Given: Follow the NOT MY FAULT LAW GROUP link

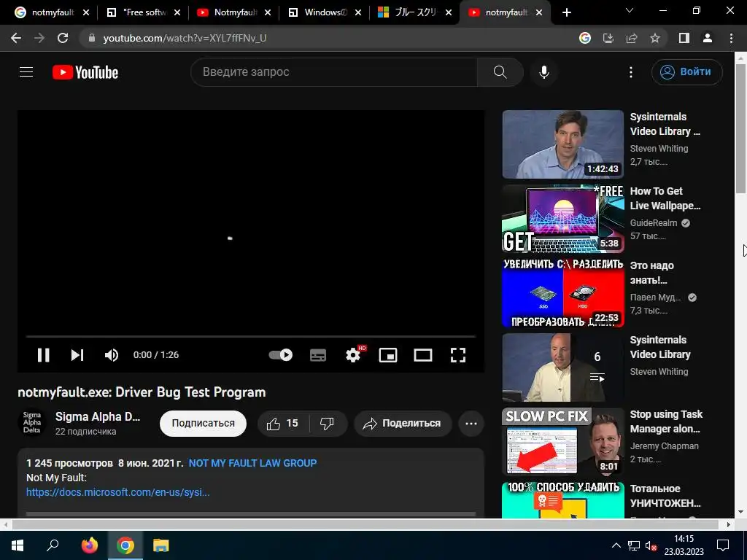Looking at the screenshot, I should (x=252, y=463).
